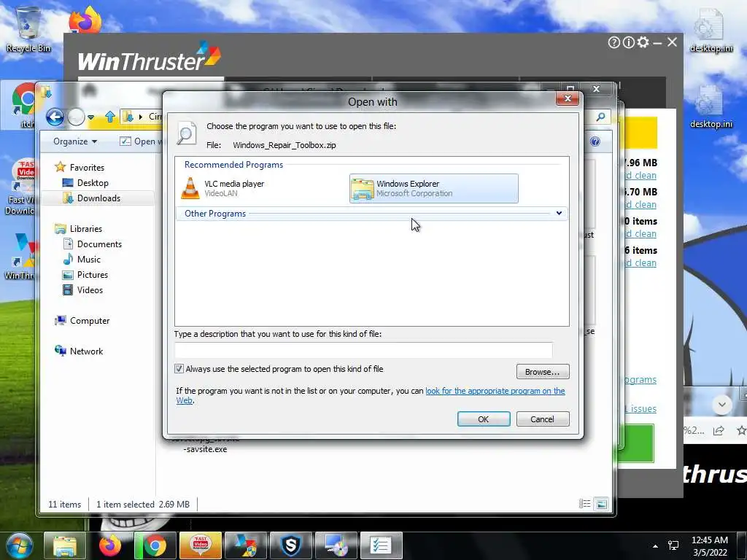Open Firefox from taskbar
Screen dimensions: 747x560
(x=110, y=545)
